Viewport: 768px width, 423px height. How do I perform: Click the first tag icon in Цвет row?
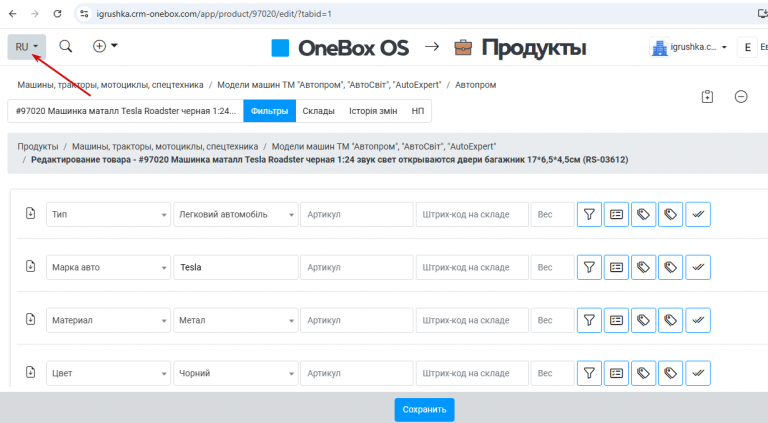tap(643, 373)
